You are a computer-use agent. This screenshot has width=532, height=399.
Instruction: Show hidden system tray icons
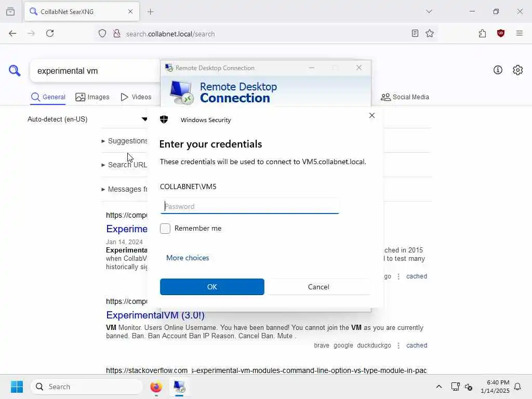coord(438,387)
